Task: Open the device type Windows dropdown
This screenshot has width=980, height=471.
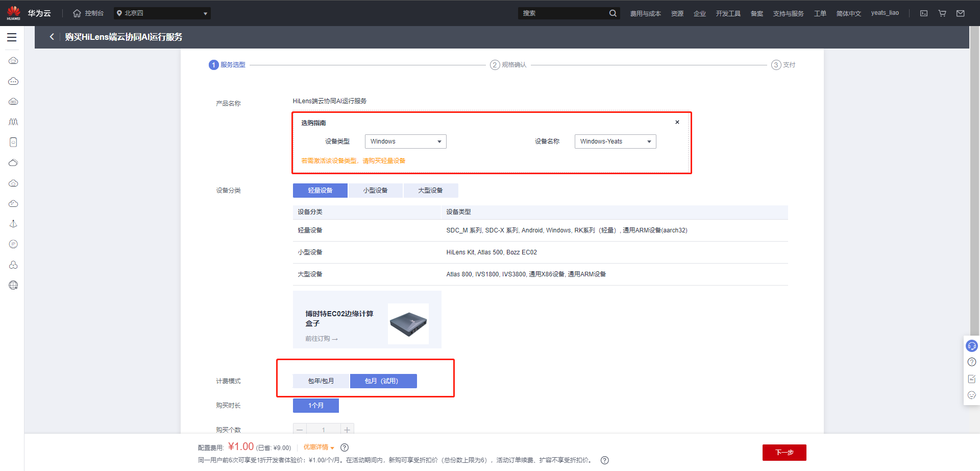Action: click(x=406, y=142)
